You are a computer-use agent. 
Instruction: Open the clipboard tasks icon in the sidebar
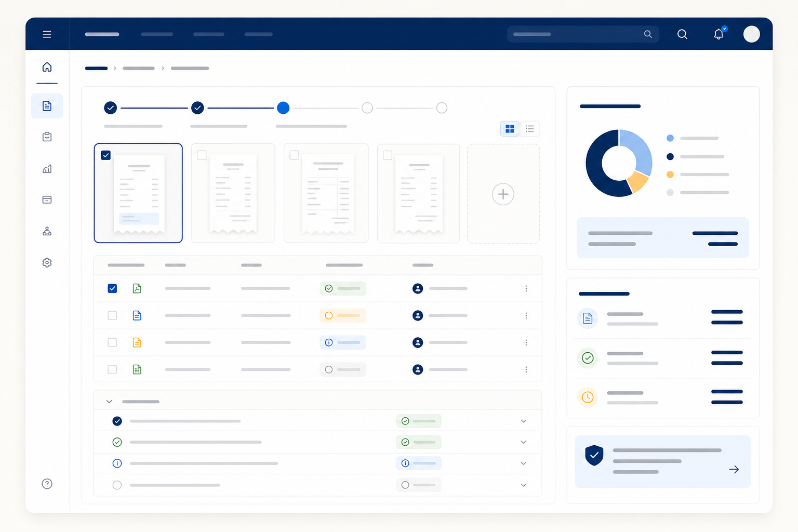coord(47,137)
